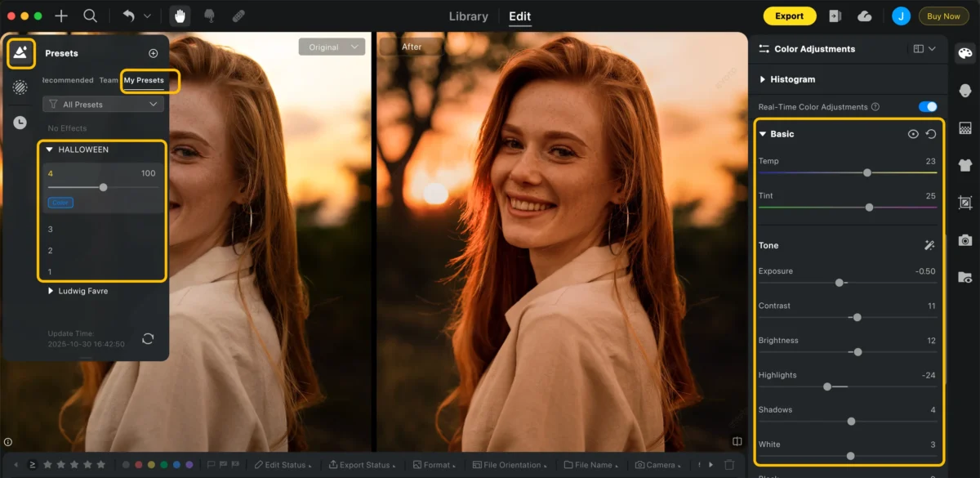Expand the Histogram section
The image size is (980, 478).
coord(763,79)
